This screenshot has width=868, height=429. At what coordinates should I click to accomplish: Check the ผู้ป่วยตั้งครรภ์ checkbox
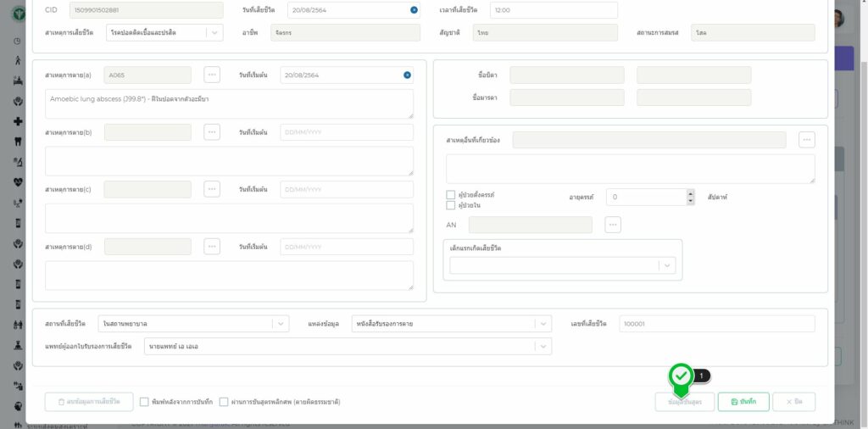(x=451, y=195)
